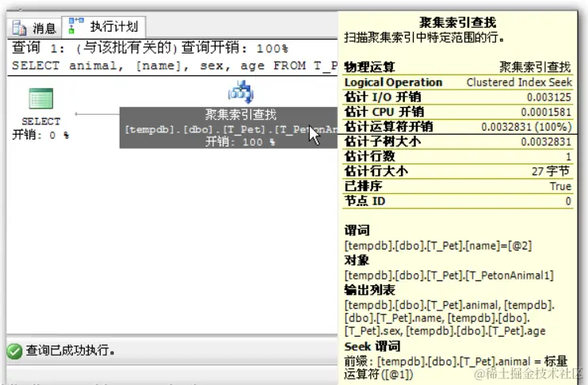Click the 对象 T_PetonAnimal1 object text
Image resolution: width=588 pixels, height=385 pixels.
pyautogui.click(x=449, y=276)
